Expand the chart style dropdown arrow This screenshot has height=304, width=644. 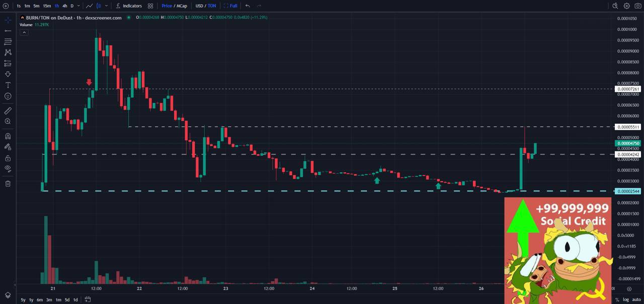click(106, 6)
